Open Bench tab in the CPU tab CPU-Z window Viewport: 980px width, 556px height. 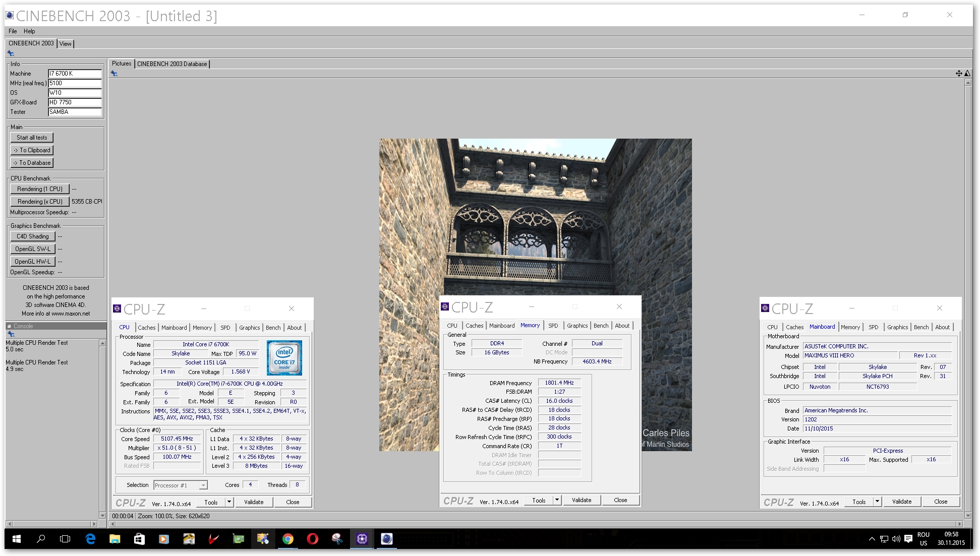(273, 328)
